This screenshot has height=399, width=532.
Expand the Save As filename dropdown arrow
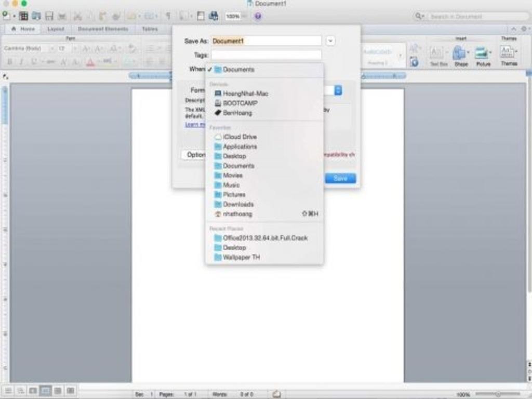(x=330, y=41)
